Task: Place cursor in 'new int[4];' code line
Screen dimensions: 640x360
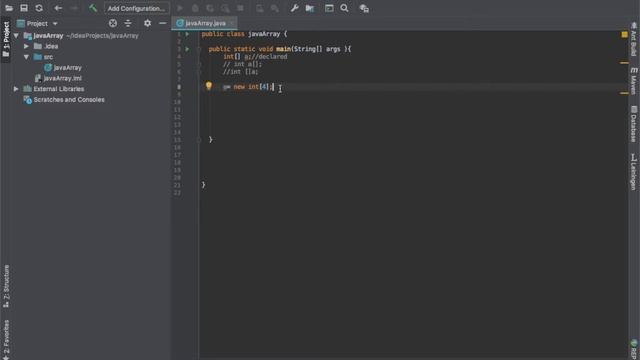Action: tap(248, 87)
